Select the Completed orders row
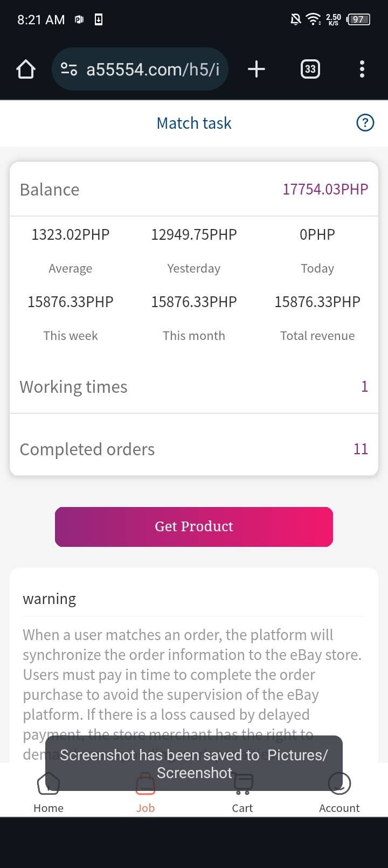The width and height of the screenshot is (388, 868). [x=194, y=449]
